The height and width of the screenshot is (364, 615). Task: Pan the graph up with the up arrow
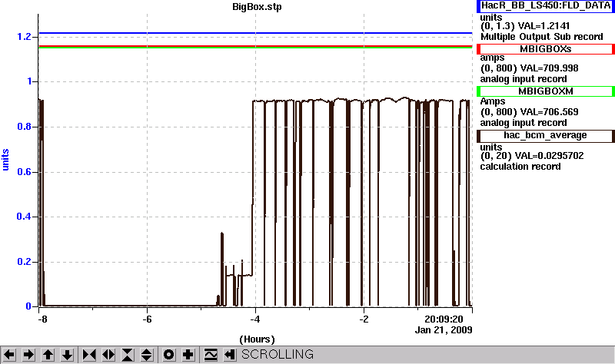click(48, 355)
